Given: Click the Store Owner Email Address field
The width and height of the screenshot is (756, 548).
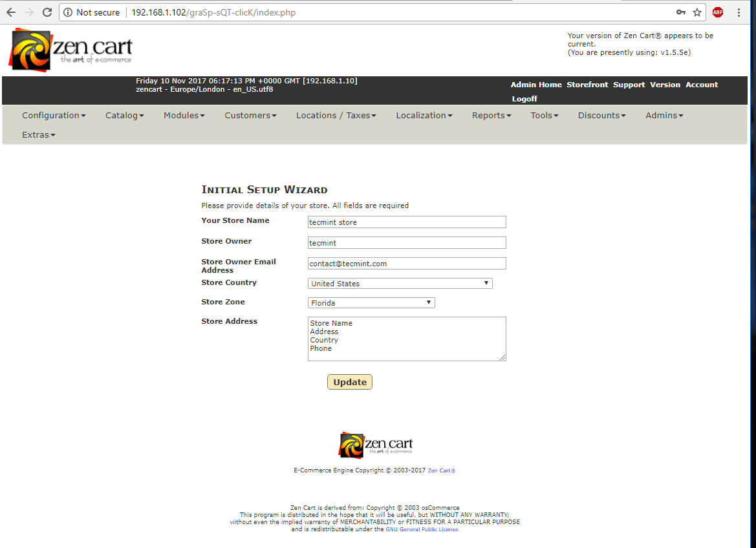Looking at the screenshot, I should click(407, 263).
